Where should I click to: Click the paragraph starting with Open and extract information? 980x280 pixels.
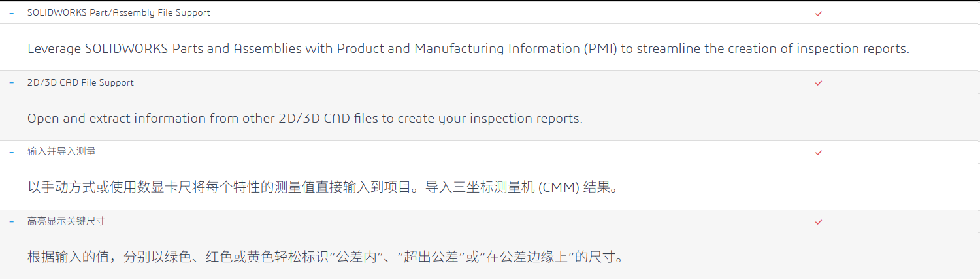(x=304, y=119)
